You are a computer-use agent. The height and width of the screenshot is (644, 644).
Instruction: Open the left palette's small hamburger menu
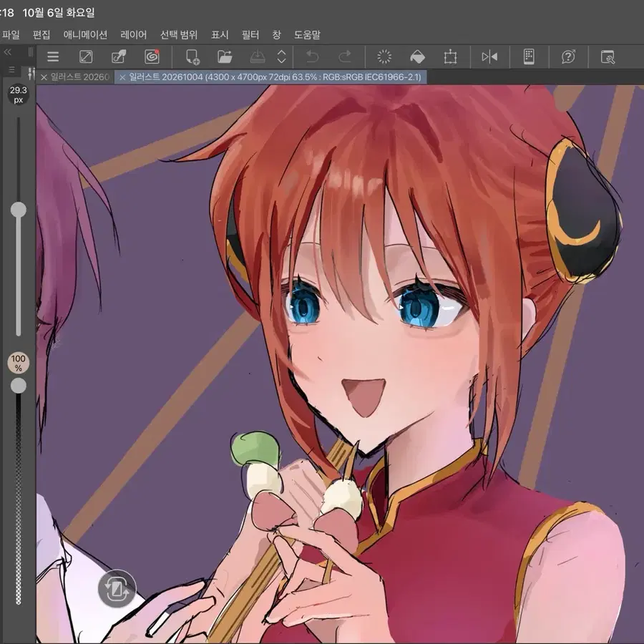point(12,69)
